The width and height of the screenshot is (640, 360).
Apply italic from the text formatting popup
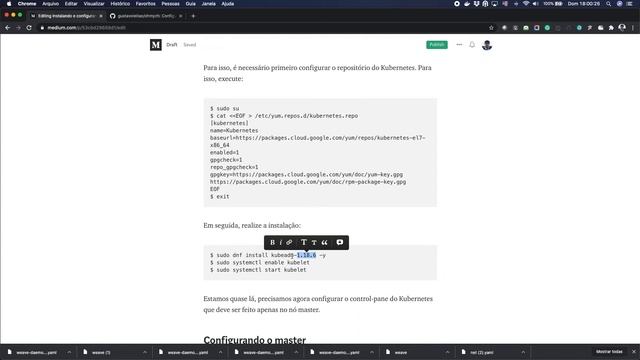280,242
